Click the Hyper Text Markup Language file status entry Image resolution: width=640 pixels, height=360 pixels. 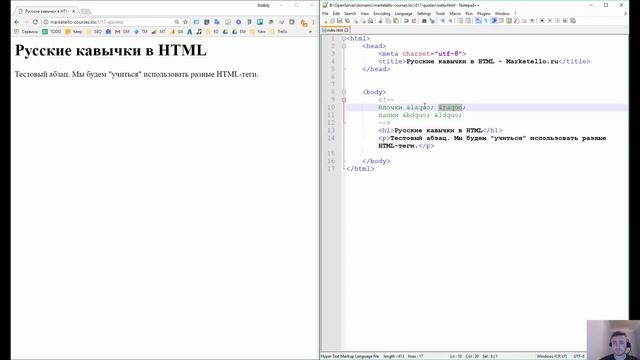(x=350, y=356)
